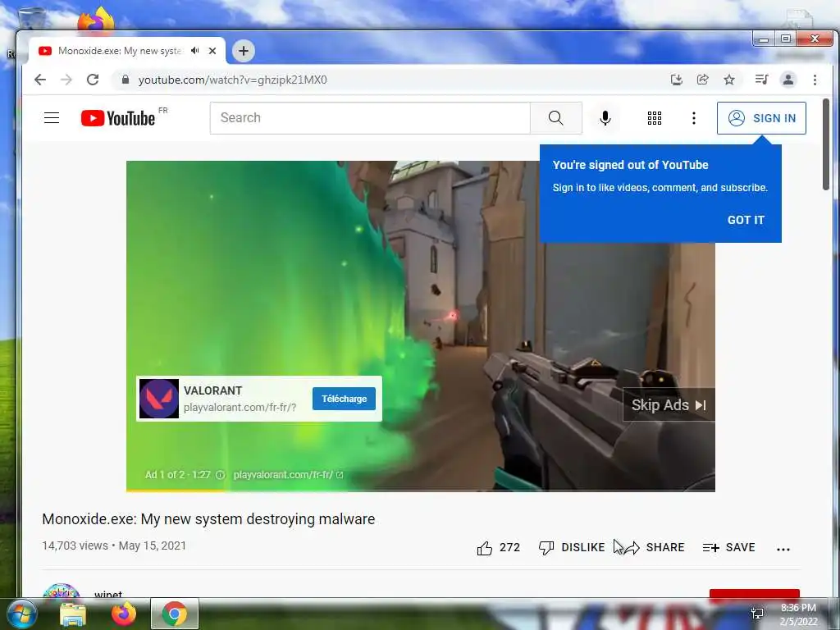Open Windows Explorer from the taskbar
Viewport: 840px width, 630px height.
pyautogui.click(x=72, y=614)
